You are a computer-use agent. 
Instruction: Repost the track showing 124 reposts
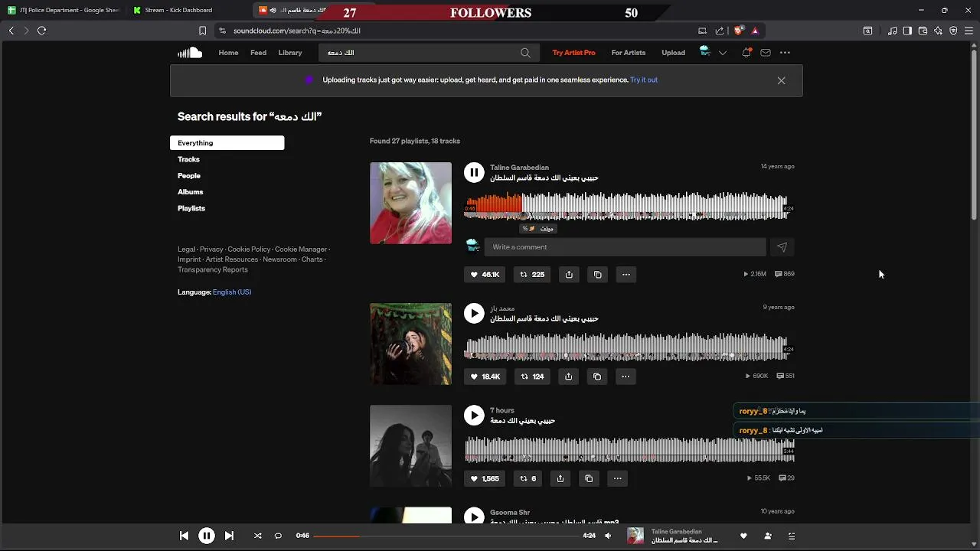532,377
